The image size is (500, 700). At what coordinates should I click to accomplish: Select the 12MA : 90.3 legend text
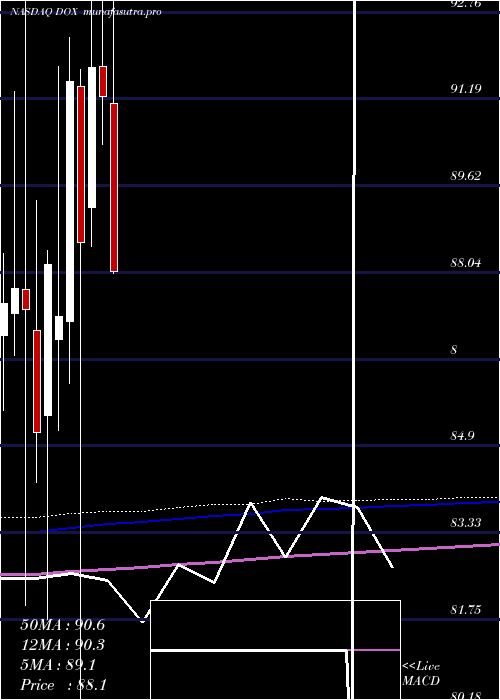tap(62, 645)
